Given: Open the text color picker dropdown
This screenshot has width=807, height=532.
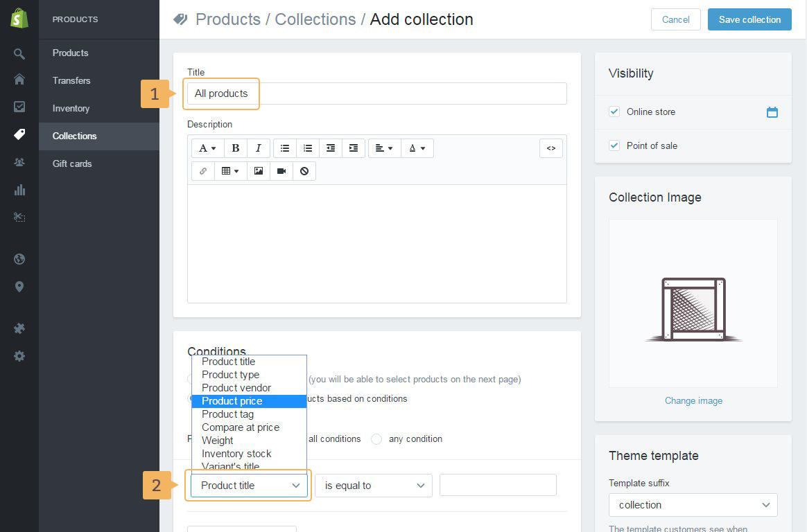Looking at the screenshot, I should [417, 148].
